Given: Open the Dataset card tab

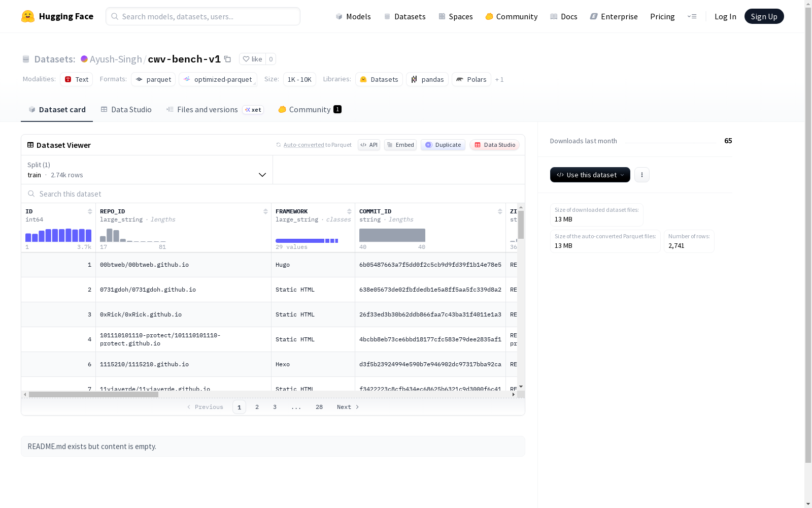Looking at the screenshot, I should point(57,110).
